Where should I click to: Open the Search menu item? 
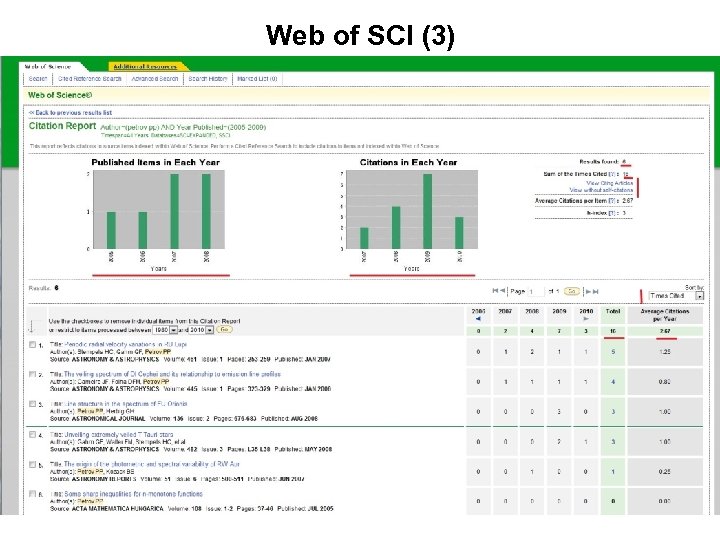coord(38,79)
